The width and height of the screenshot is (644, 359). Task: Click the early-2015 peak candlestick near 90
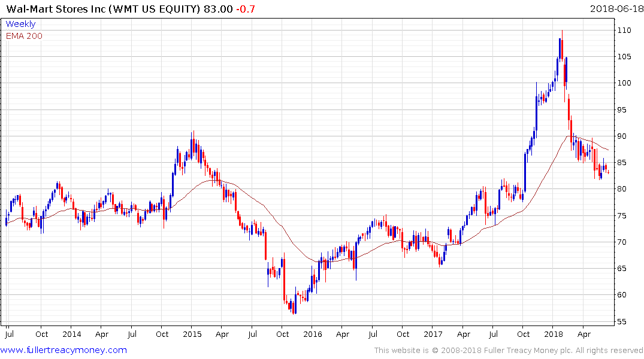pyautogui.click(x=193, y=142)
